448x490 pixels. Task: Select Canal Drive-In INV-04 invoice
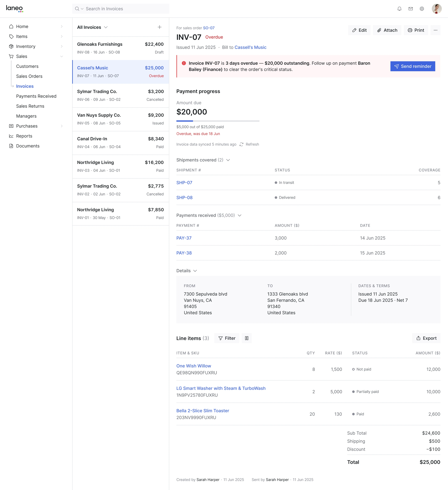tap(121, 143)
